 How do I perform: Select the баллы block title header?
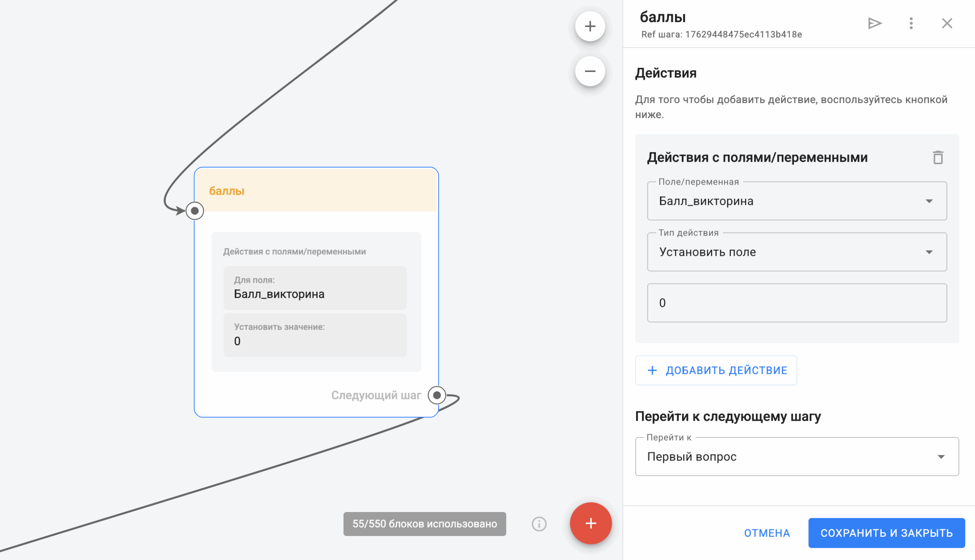point(316,191)
